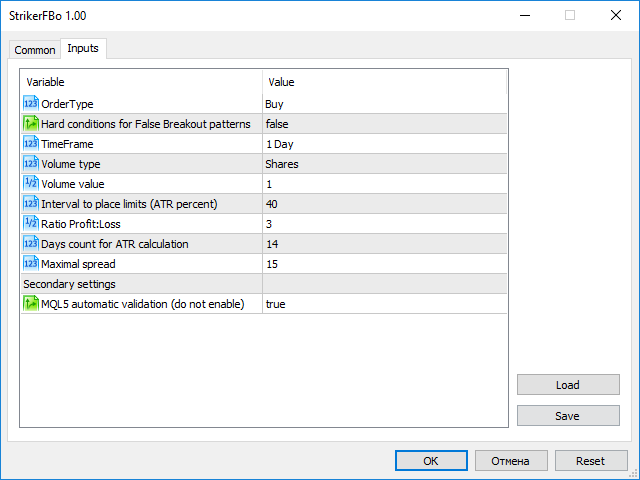This screenshot has height=480, width=640.
Task: Confirm settings with the OK button
Action: click(431, 461)
